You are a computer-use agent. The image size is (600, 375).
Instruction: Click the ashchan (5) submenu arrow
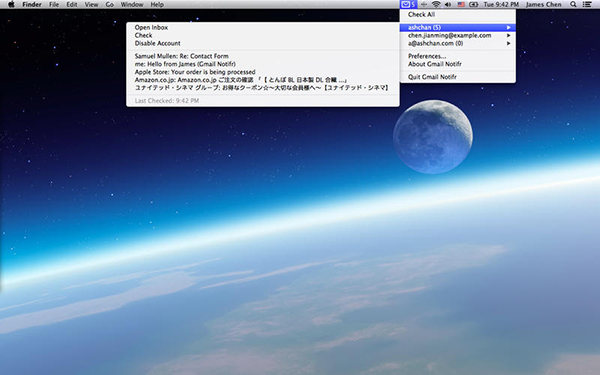(x=509, y=28)
